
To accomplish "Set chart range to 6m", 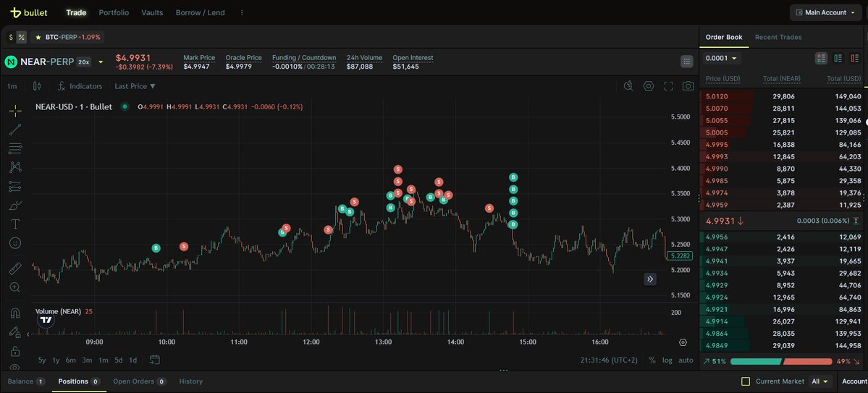I will click(70, 360).
